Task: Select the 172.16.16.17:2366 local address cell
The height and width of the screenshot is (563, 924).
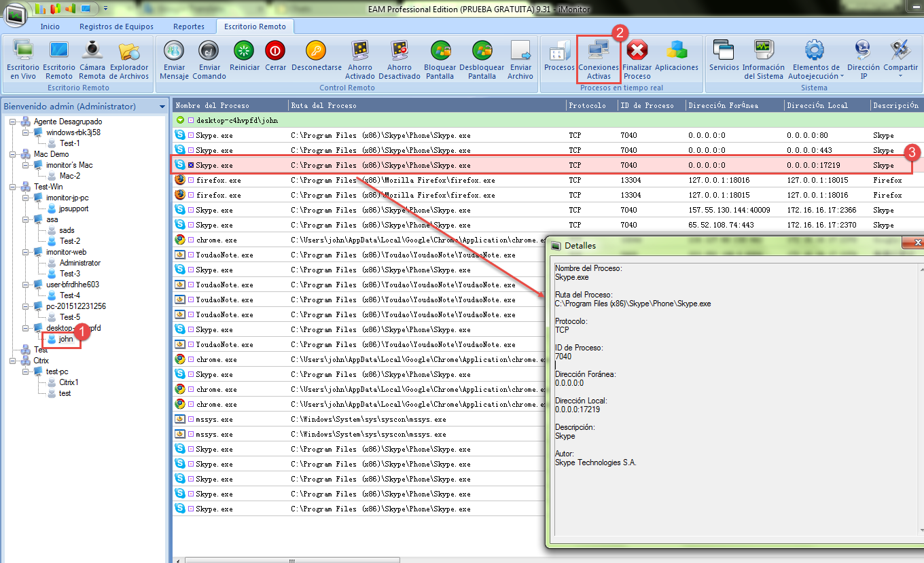Action: 821,210
